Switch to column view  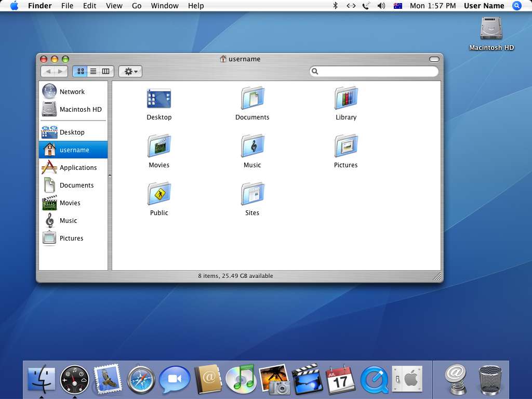pyautogui.click(x=106, y=71)
